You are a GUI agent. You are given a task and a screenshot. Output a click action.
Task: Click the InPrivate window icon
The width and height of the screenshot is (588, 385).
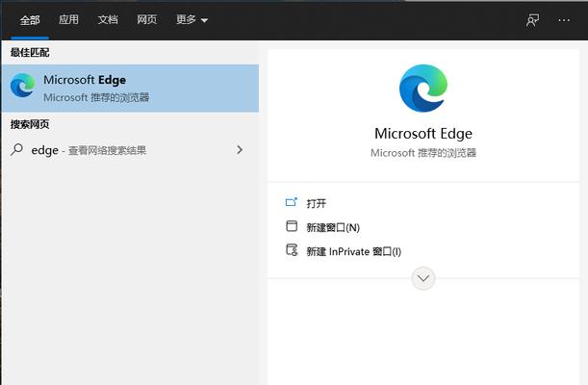point(292,250)
